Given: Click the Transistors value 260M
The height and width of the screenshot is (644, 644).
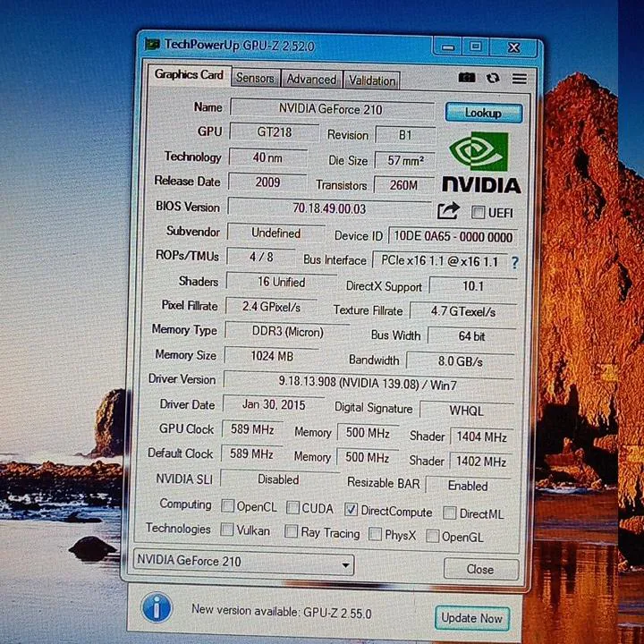Looking at the screenshot, I should tap(404, 185).
